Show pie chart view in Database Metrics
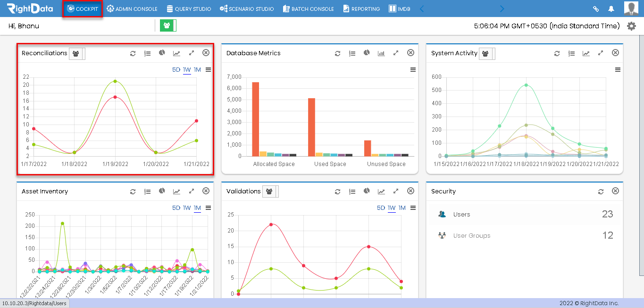Image resolution: width=644 pixels, height=308 pixels. (367, 53)
